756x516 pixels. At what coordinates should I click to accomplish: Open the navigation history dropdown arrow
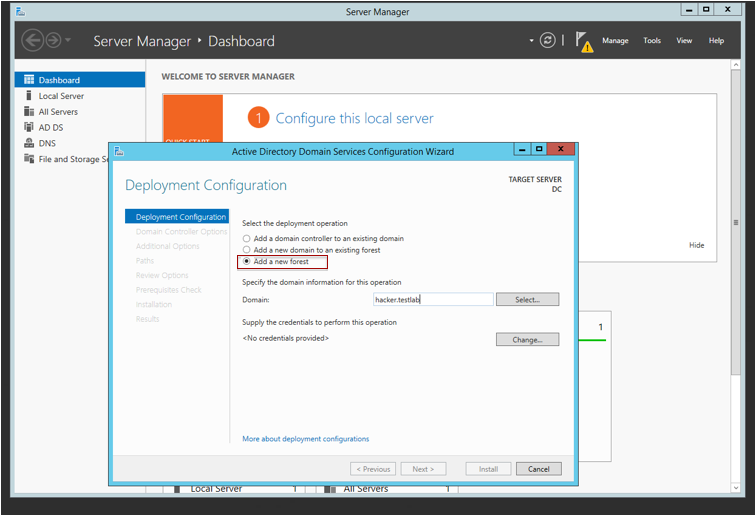(68, 40)
